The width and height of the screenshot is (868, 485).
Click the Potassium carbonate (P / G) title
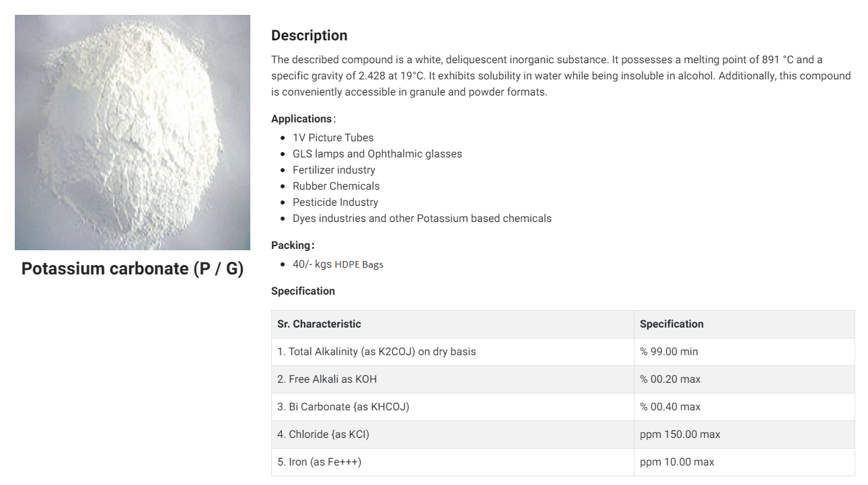[133, 268]
